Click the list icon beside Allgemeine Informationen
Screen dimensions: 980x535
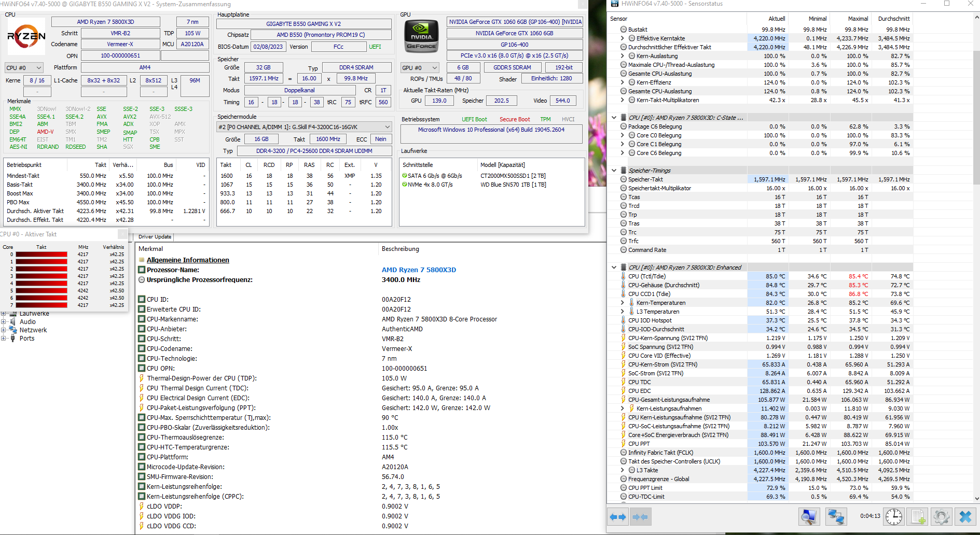click(142, 260)
